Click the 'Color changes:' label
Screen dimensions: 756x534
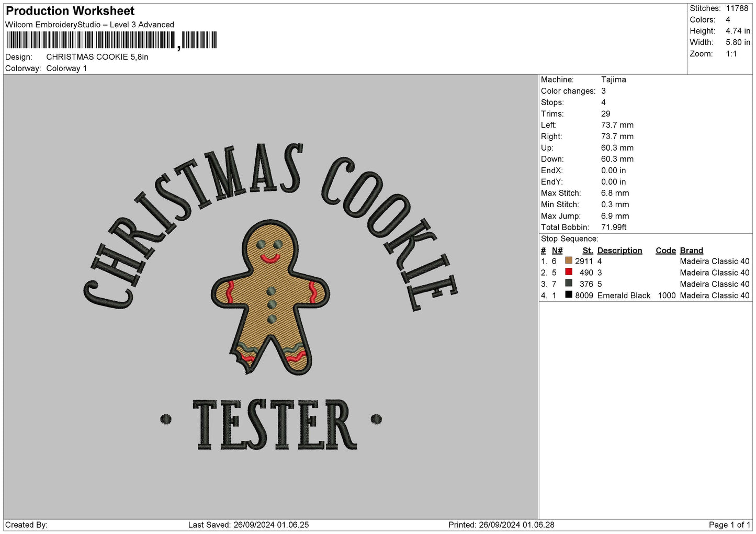pyautogui.click(x=568, y=91)
